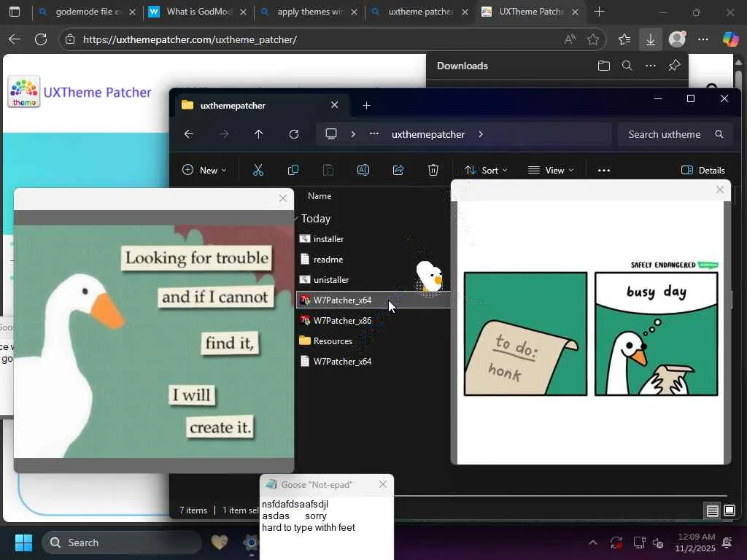Refresh the uxthemepatcher folder view
Screen dimensions: 747x560
pos(294,134)
